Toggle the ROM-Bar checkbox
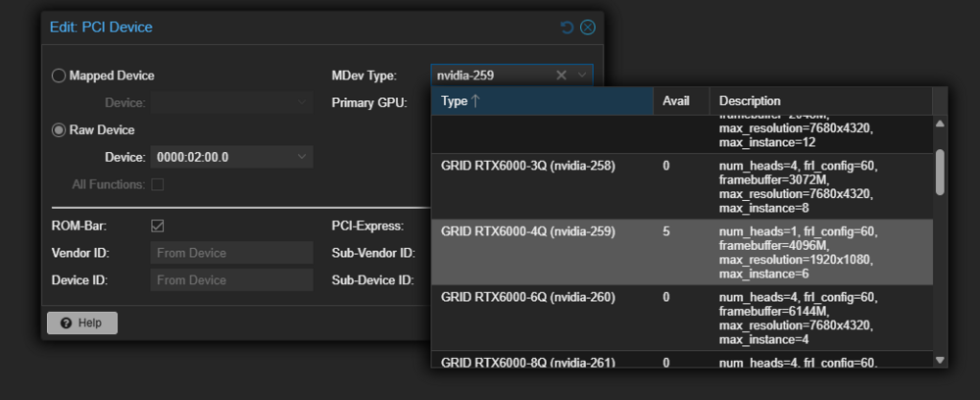Viewport: 980px width, 400px height. [158, 225]
